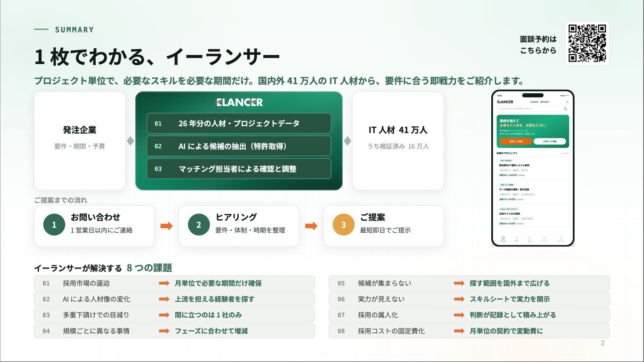Click the AIによる人材像の変化 issue label
The image size is (644, 362).
point(97,299)
